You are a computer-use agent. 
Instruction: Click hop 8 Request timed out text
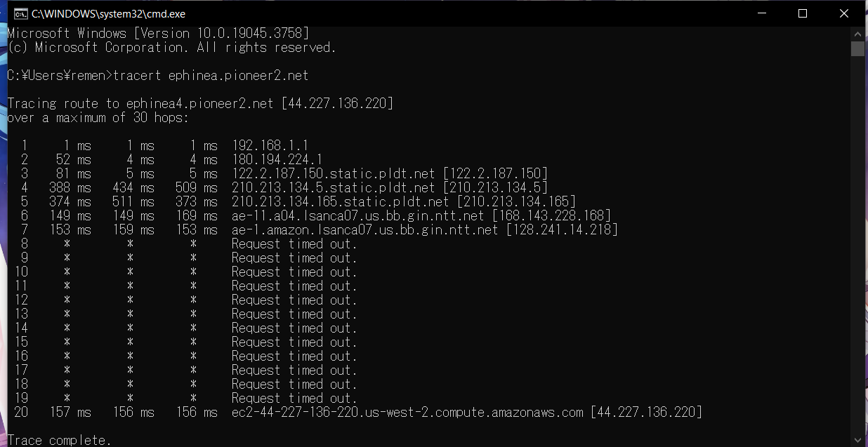click(x=294, y=243)
